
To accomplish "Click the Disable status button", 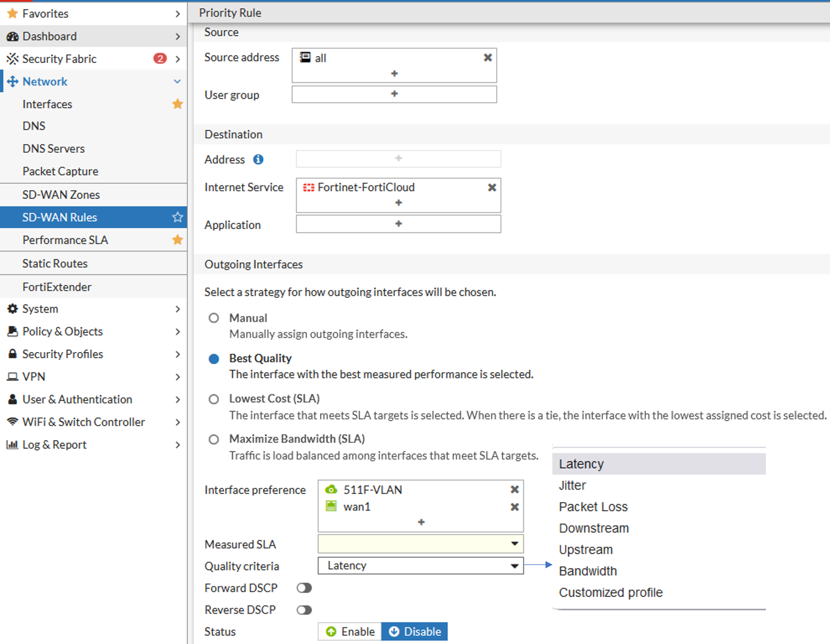I will coord(414,631).
